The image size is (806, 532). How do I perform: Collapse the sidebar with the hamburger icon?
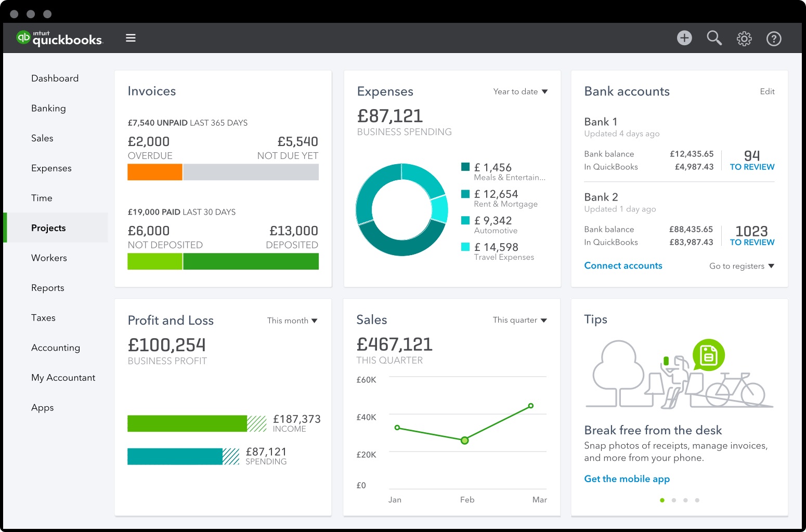131,38
